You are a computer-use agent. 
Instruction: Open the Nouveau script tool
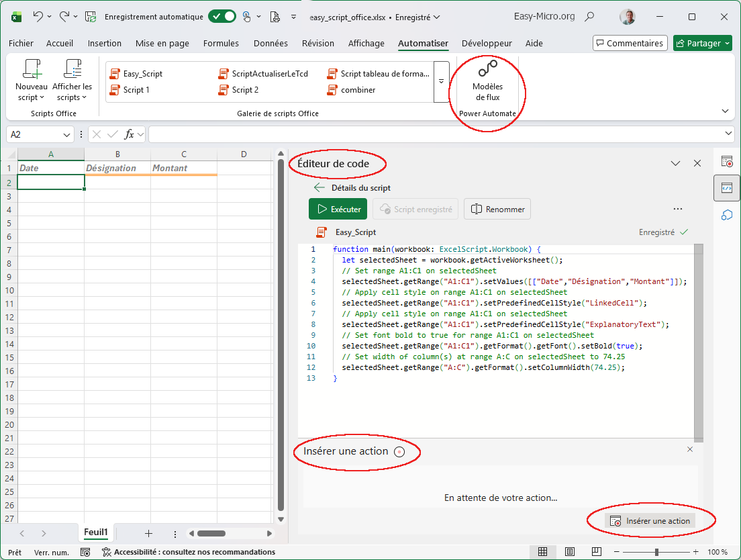31,79
